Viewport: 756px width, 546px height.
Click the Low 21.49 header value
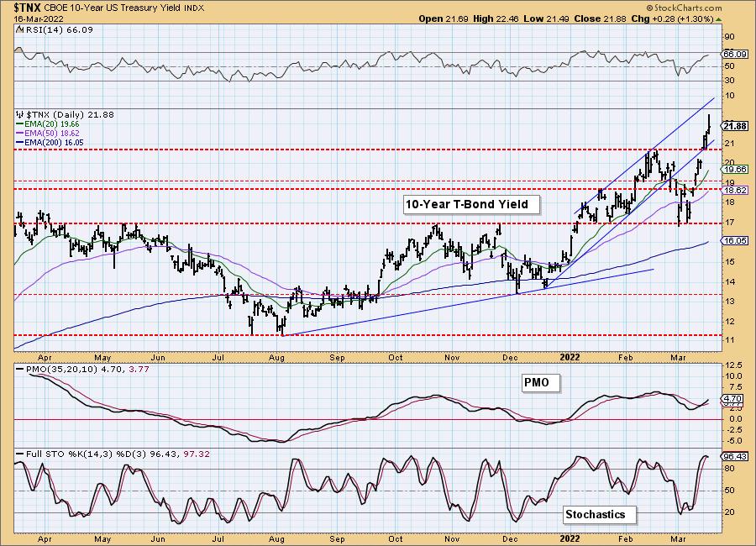point(546,18)
